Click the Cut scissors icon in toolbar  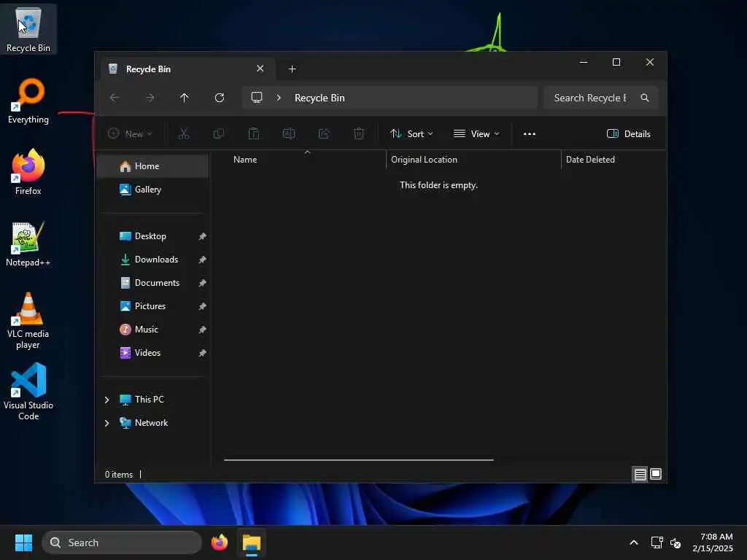[183, 134]
